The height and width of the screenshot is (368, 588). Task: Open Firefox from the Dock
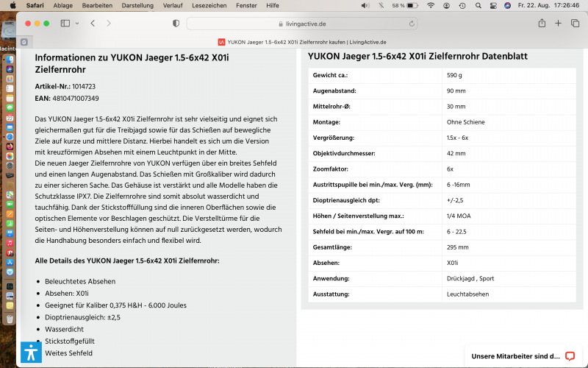coord(10,146)
